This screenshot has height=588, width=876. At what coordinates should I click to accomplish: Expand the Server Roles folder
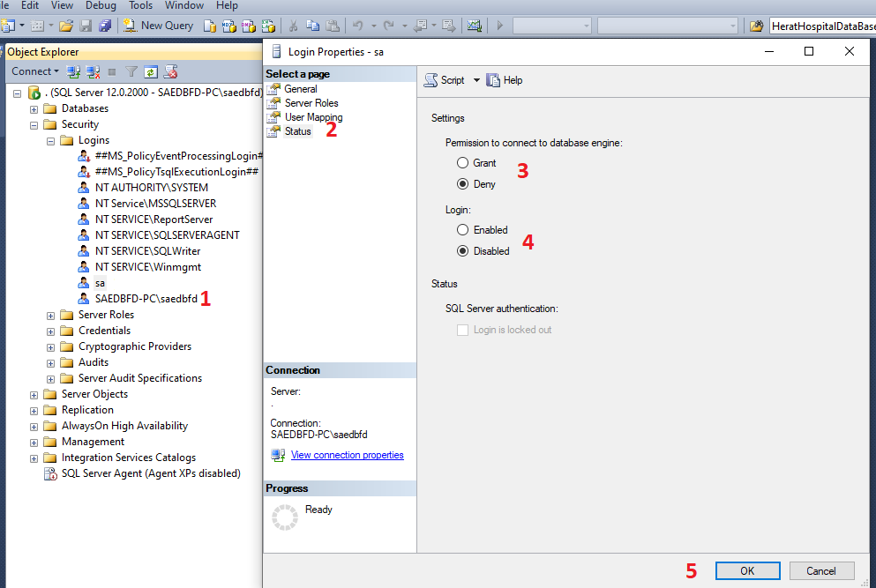coord(51,316)
